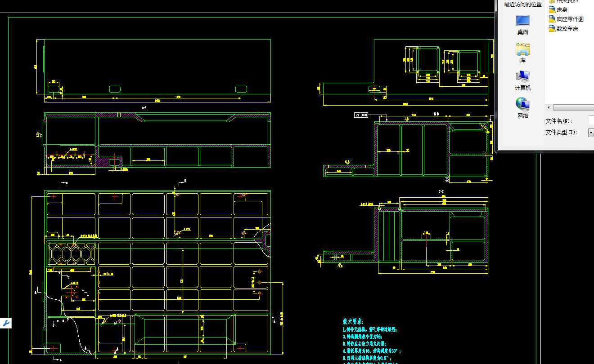Open the 文件类型(T) dropdown
Viewport: 594px width, 364px height.
[591, 133]
